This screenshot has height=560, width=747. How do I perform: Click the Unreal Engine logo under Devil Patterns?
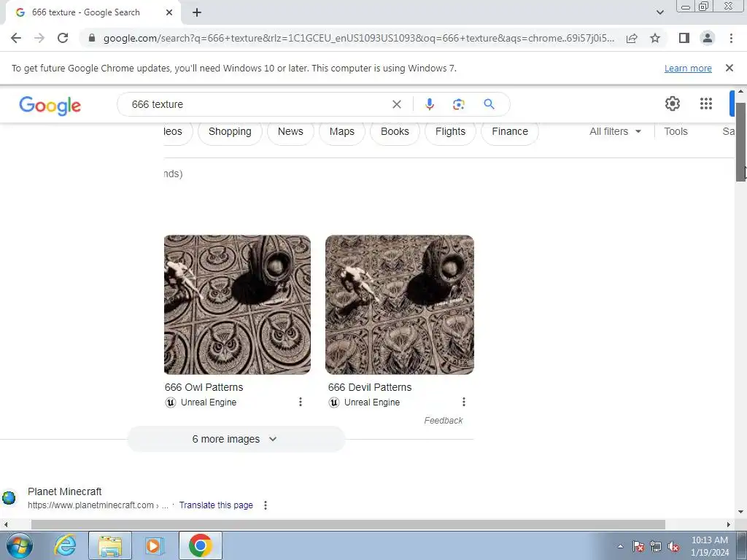click(x=334, y=402)
